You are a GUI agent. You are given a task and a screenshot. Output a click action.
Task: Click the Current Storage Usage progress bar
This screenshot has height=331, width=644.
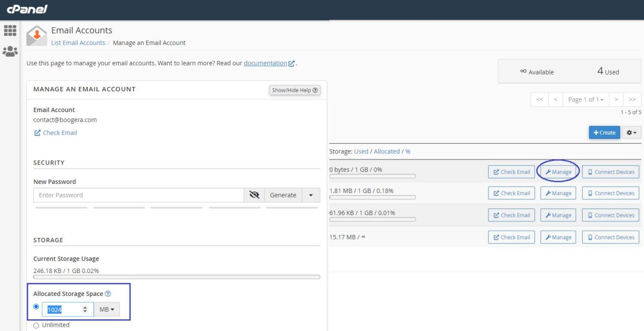coord(176,277)
